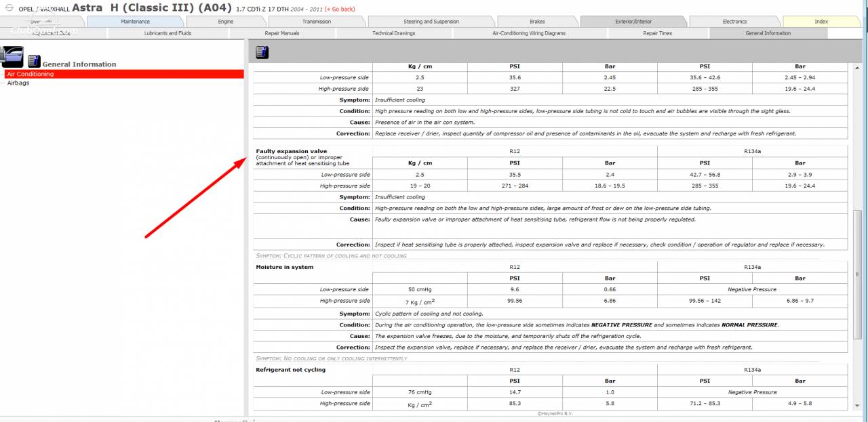Screen dimensions: 868x422
Task: Show the Repair Manuals subtab
Action: pos(282,33)
